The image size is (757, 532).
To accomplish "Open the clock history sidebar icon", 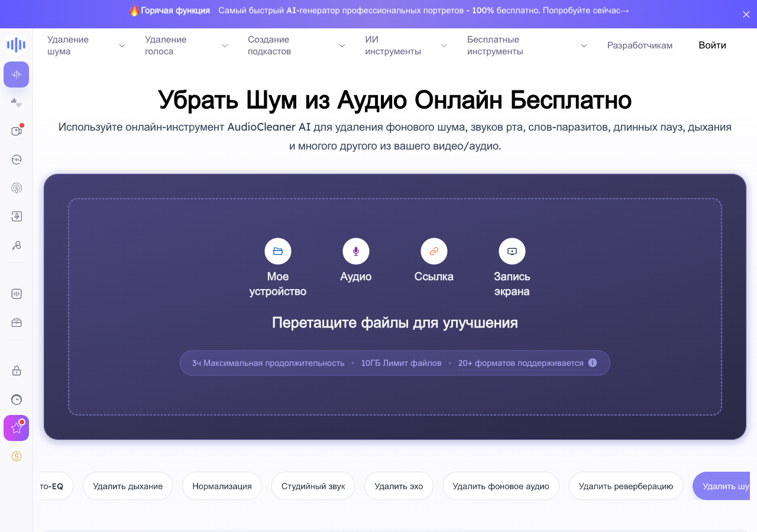I will click(x=17, y=399).
